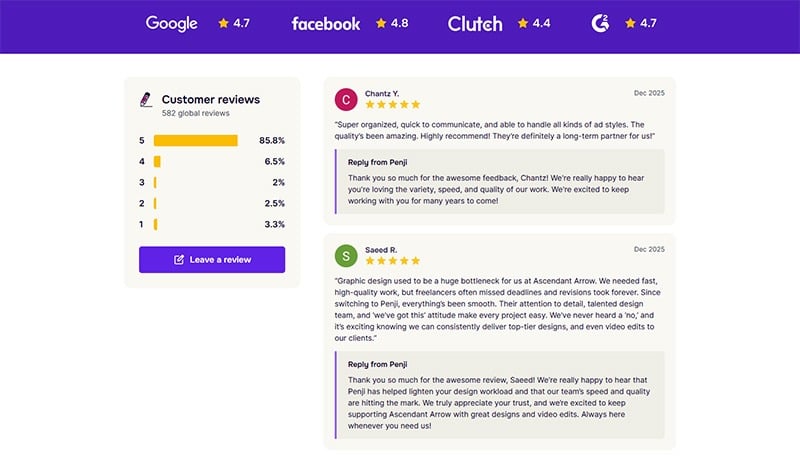Viewport: 800px width, 457px height.
Task: Click Saeed R. green avatar circle
Action: click(346, 255)
